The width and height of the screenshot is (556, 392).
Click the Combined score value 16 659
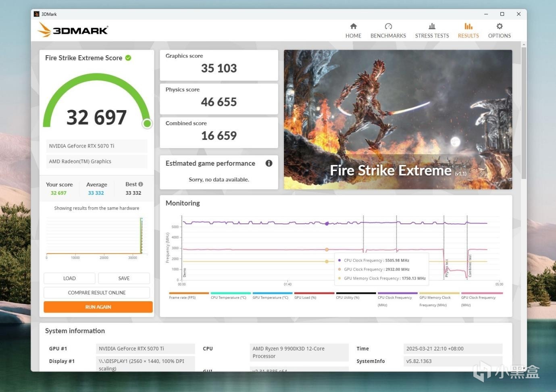[x=219, y=136]
